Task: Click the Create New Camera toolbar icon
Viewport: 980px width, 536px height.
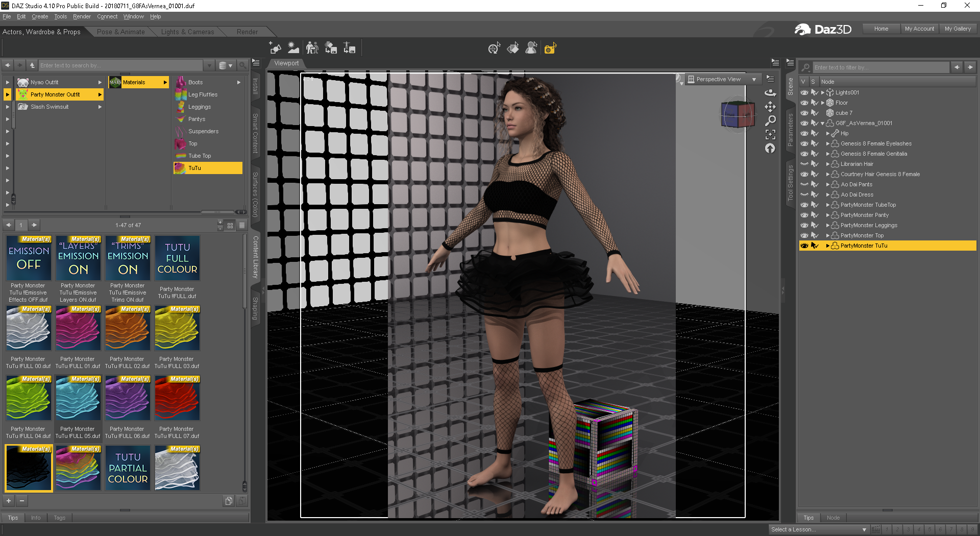Action: tap(275, 48)
